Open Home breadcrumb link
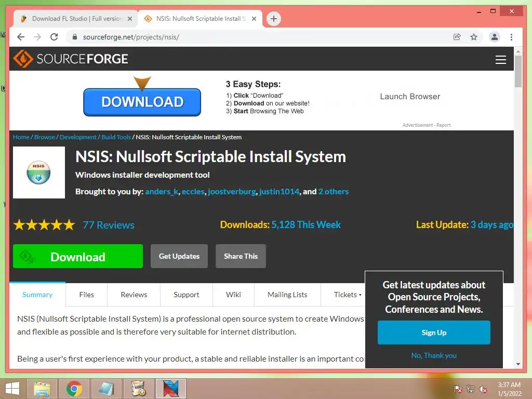This screenshot has height=399, width=532. click(x=21, y=137)
